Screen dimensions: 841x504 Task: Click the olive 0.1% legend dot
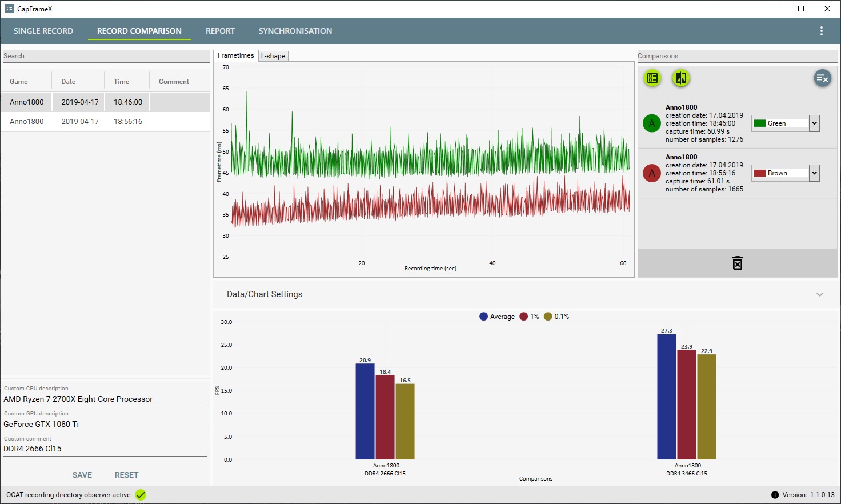coord(548,317)
